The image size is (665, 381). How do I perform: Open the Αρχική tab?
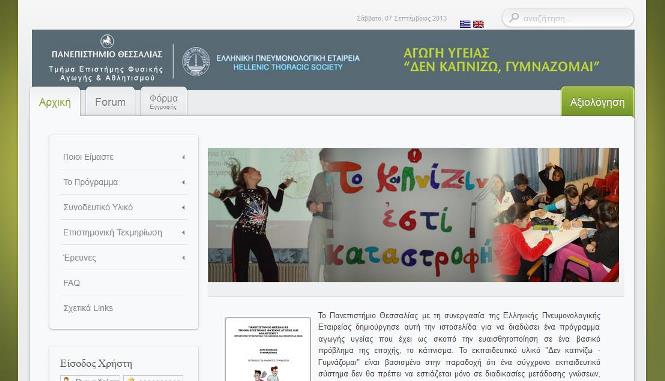click(x=55, y=102)
